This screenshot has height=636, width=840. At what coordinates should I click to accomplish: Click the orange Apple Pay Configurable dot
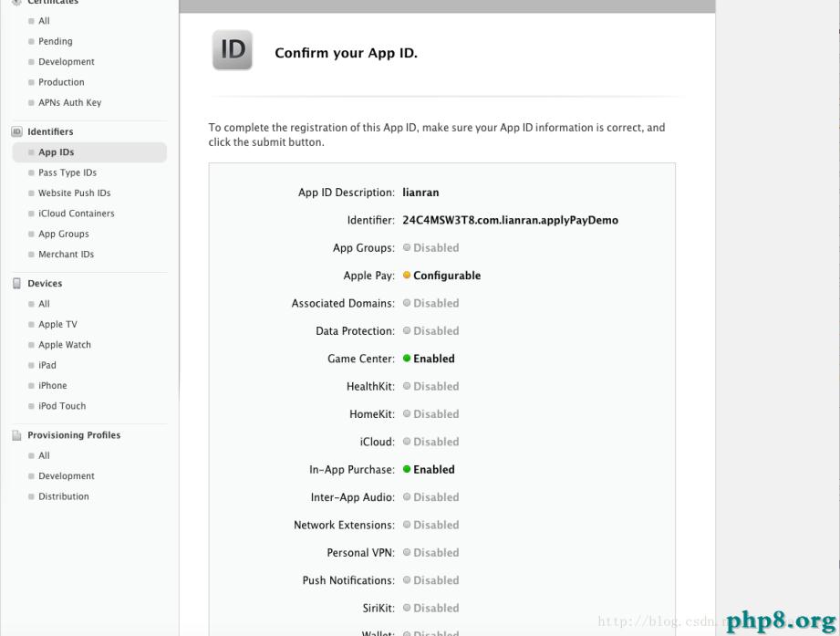(x=407, y=275)
